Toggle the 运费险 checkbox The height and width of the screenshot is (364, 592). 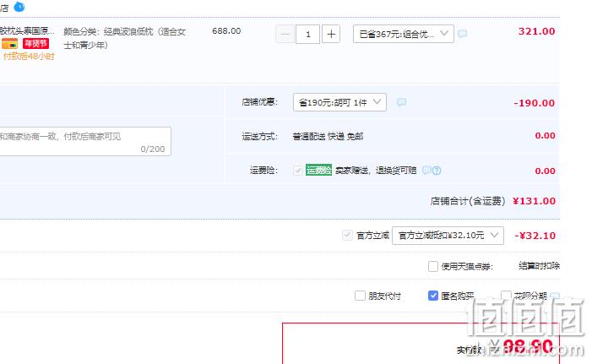pos(298,171)
